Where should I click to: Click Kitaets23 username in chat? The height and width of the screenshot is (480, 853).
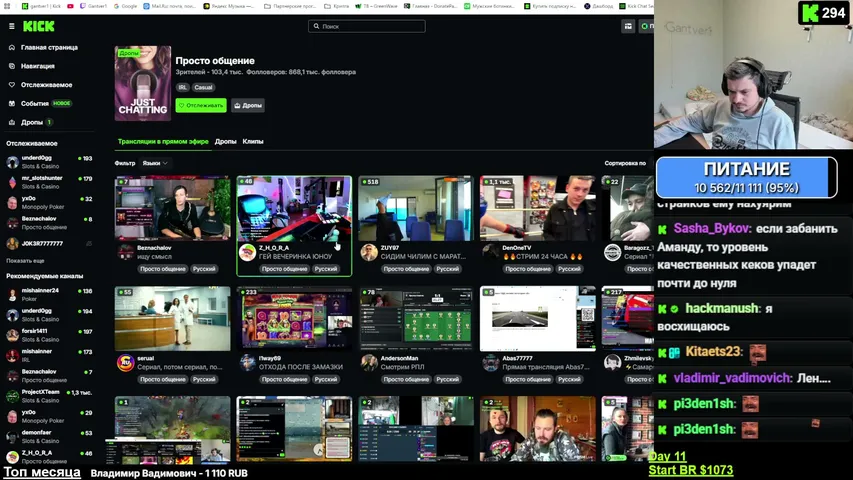(x=713, y=352)
